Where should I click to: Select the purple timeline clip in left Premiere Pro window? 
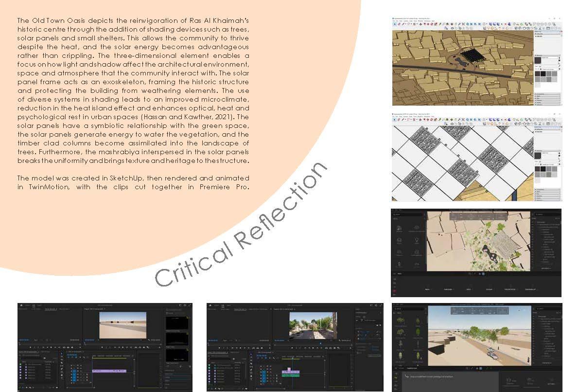pos(109,371)
